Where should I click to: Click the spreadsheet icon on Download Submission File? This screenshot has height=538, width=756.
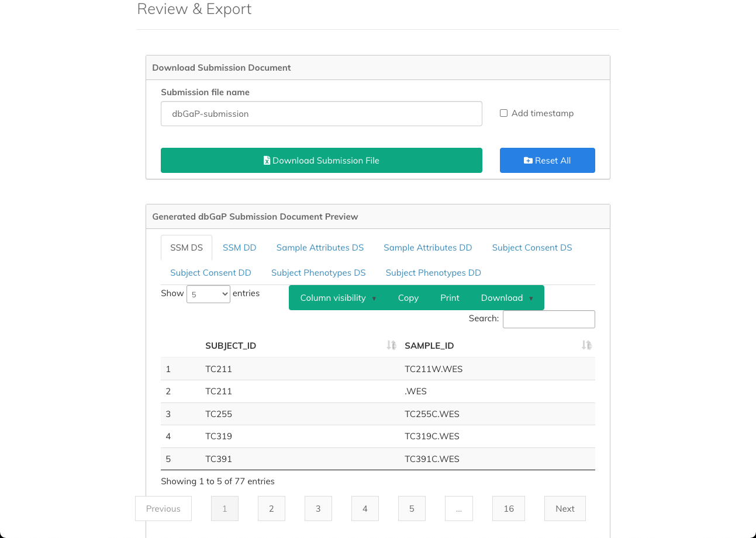coord(267,160)
